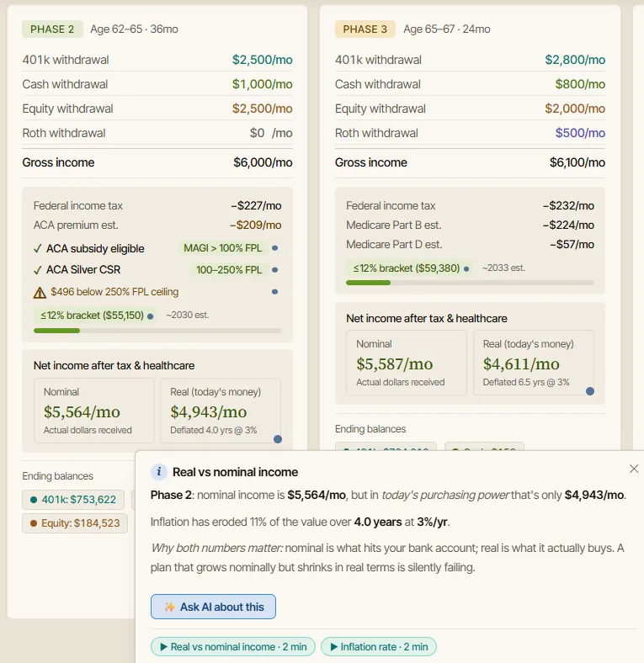Click Phase 2 Equity withdrawal $2,500/mo value
Image resolution: width=644 pixels, height=663 pixels.
pos(263,109)
